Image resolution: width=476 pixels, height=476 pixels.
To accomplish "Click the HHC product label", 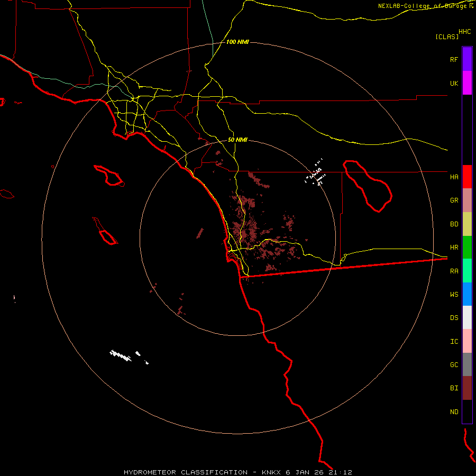I will [x=464, y=32].
